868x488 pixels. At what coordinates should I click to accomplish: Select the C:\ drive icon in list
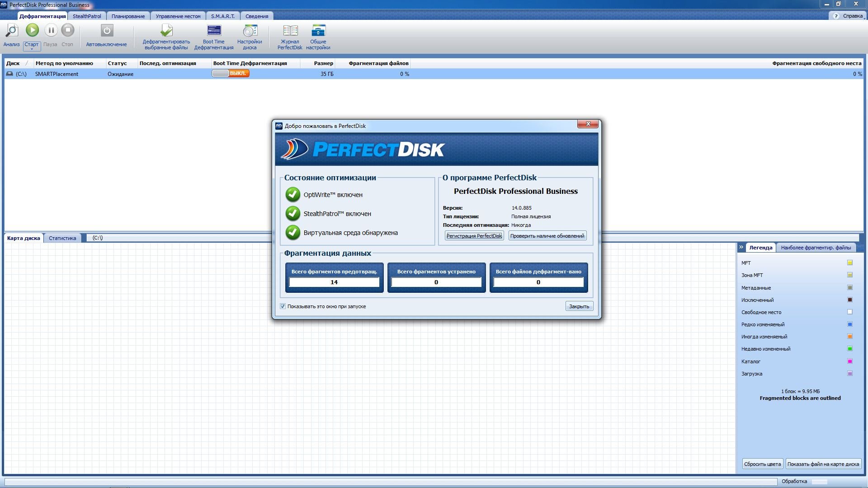9,74
